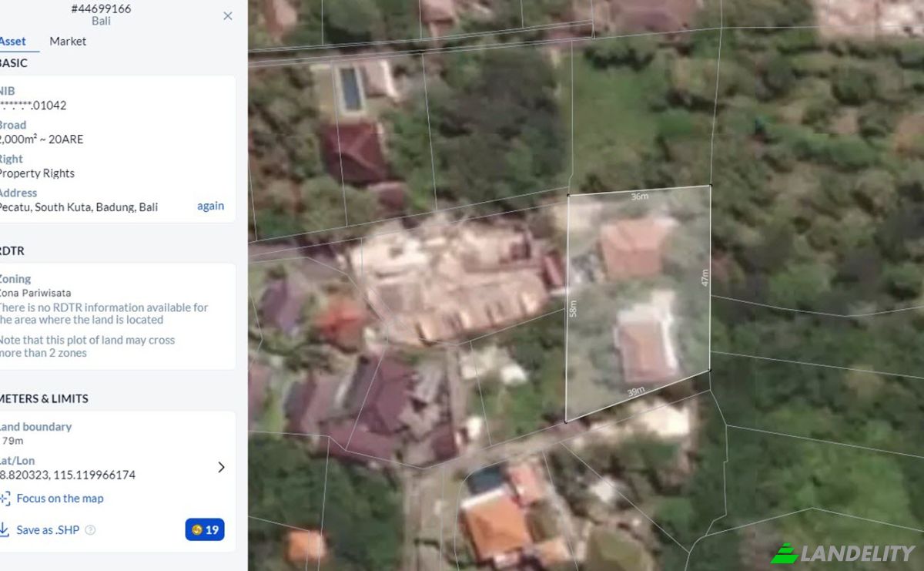Select the Asset tab
The height and width of the screenshot is (571, 924).
(x=12, y=41)
